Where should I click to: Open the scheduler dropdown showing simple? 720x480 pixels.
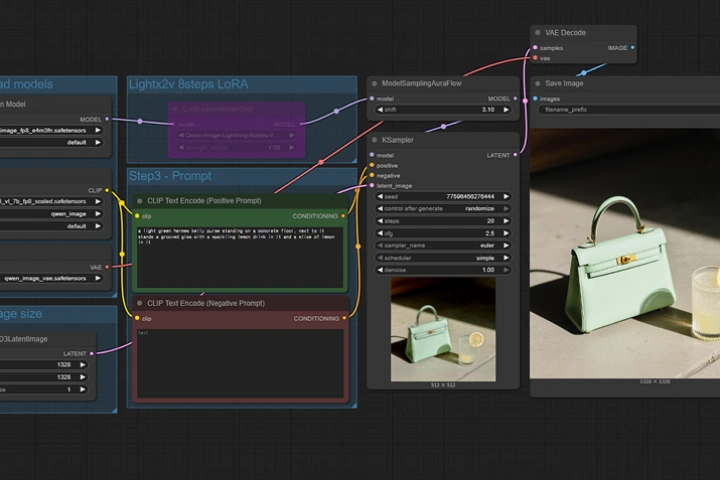pyautogui.click(x=444, y=257)
